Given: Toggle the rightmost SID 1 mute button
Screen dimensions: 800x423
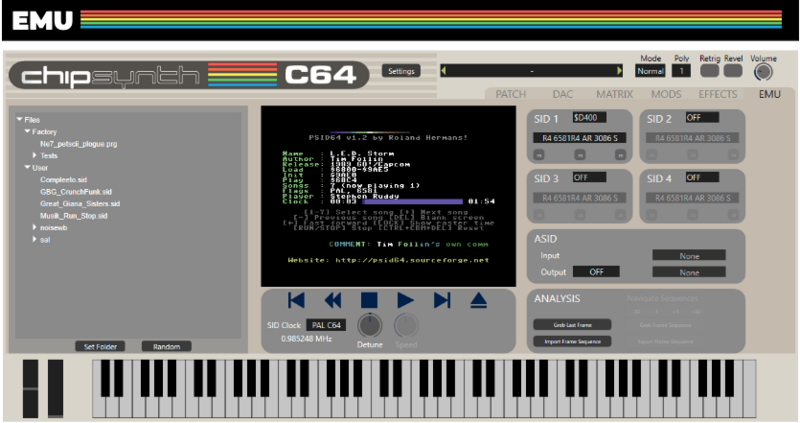Looking at the screenshot, I should click(x=620, y=155).
